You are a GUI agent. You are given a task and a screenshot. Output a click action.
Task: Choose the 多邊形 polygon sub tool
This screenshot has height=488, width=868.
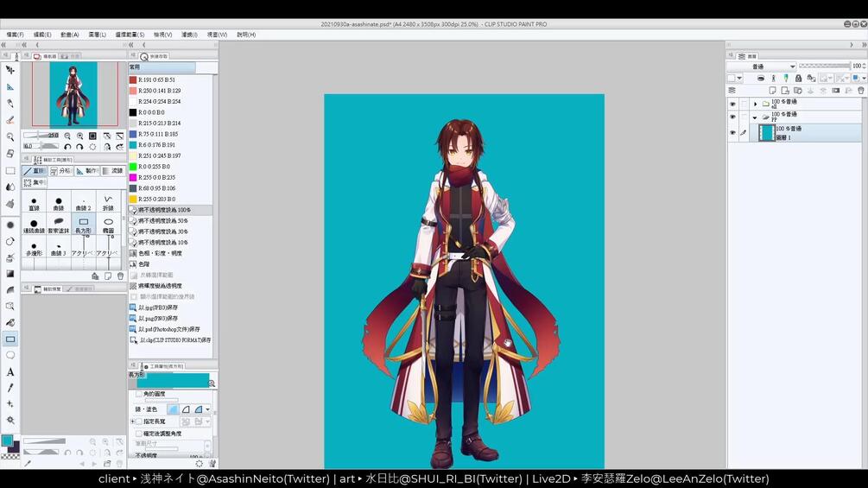(34, 248)
